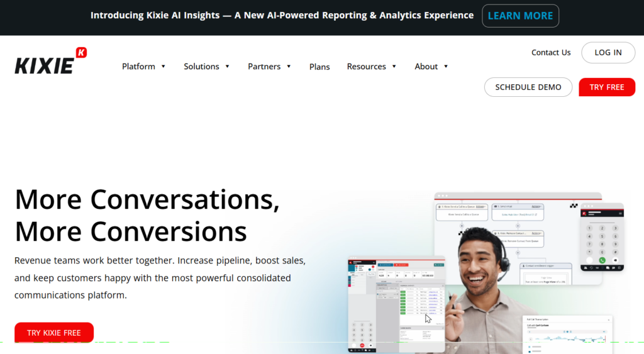Expand the Partners dropdown arrow
The image size is (644, 354).
[289, 67]
